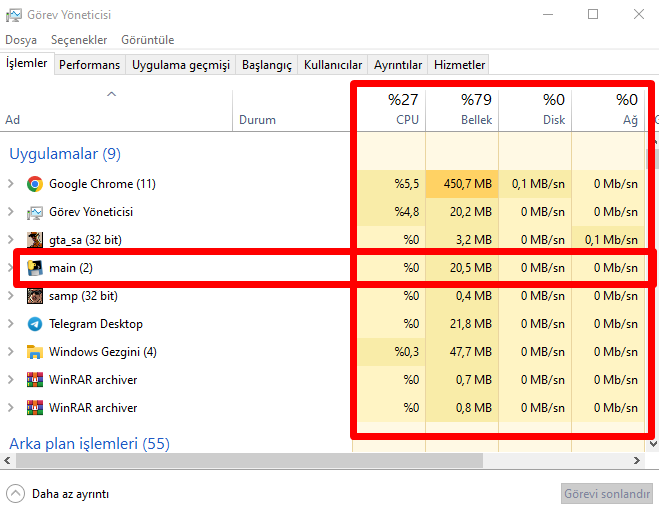Sort by the Bellek column header
The image size is (659, 513).
pyautogui.click(x=462, y=110)
